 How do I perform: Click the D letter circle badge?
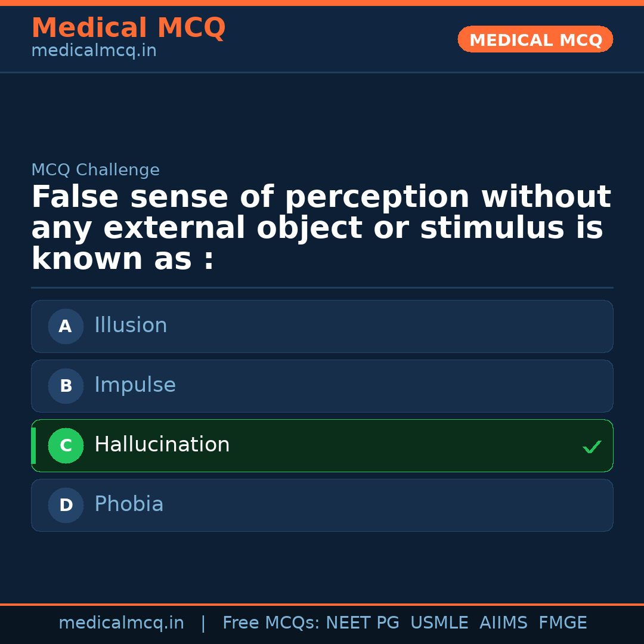pos(66,505)
